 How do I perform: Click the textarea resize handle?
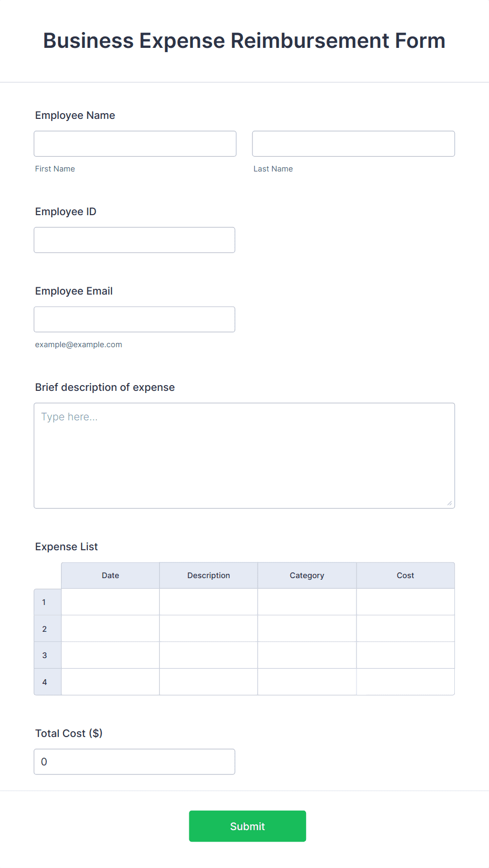point(451,503)
